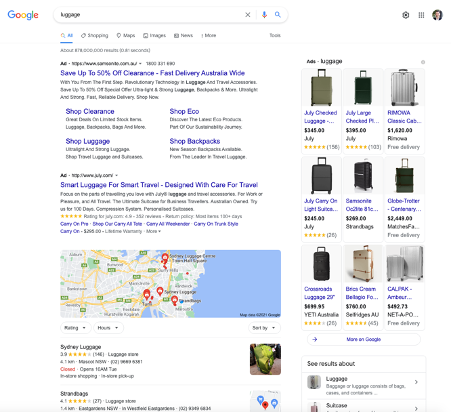
Task: Clear the search box with the X icon
Action: point(248,15)
